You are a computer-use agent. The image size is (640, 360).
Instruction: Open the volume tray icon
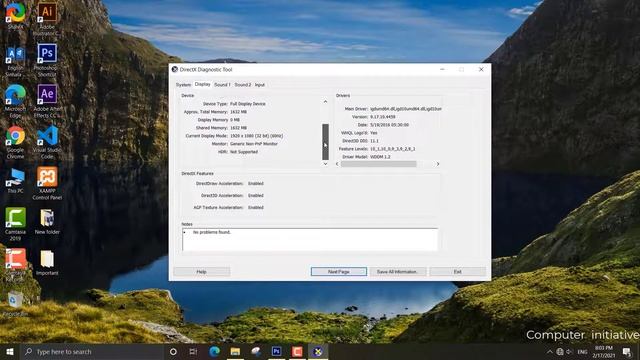pos(569,351)
